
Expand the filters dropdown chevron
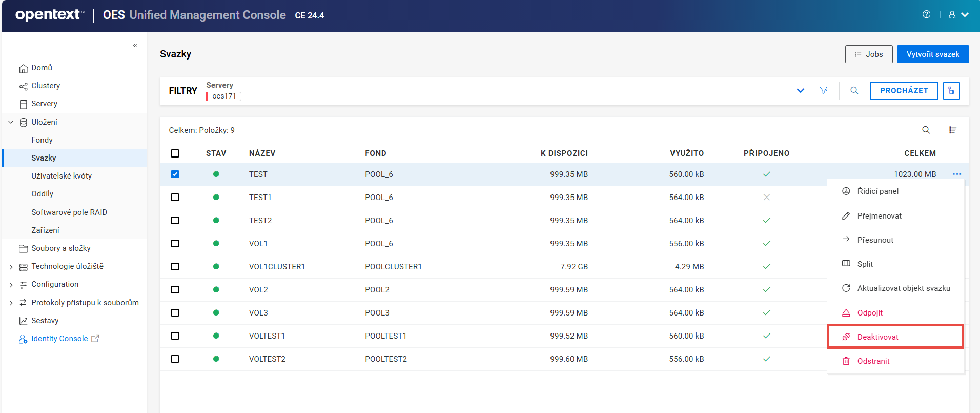(x=800, y=91)
